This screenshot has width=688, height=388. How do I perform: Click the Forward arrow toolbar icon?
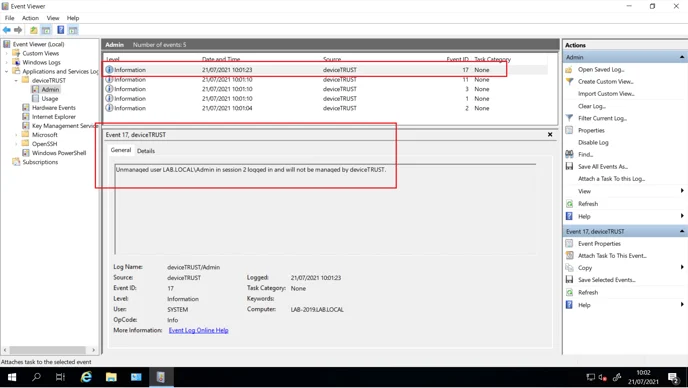point(18,30)
